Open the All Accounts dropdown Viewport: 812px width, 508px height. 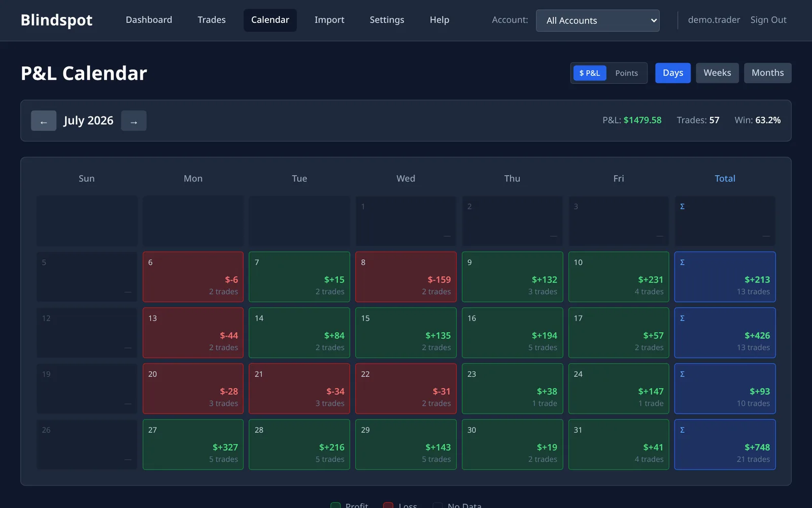tap(598, 21)
